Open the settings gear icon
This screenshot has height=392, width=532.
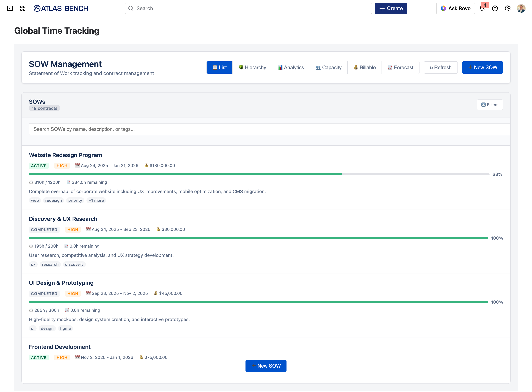coord(508,9)
